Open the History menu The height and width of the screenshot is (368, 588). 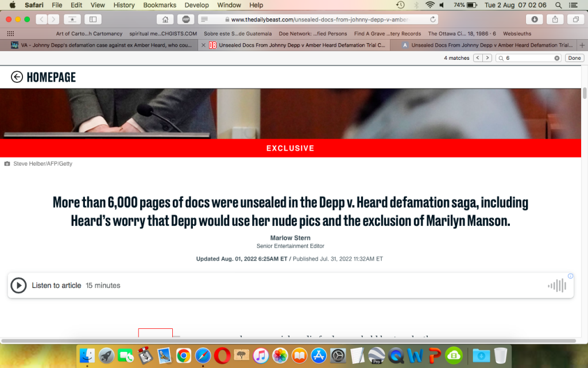124,5
